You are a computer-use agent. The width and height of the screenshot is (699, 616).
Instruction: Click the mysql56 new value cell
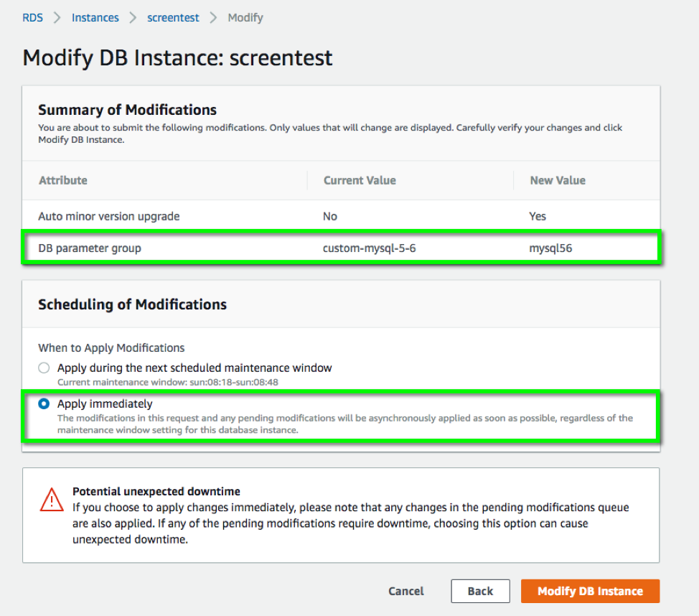551,249
